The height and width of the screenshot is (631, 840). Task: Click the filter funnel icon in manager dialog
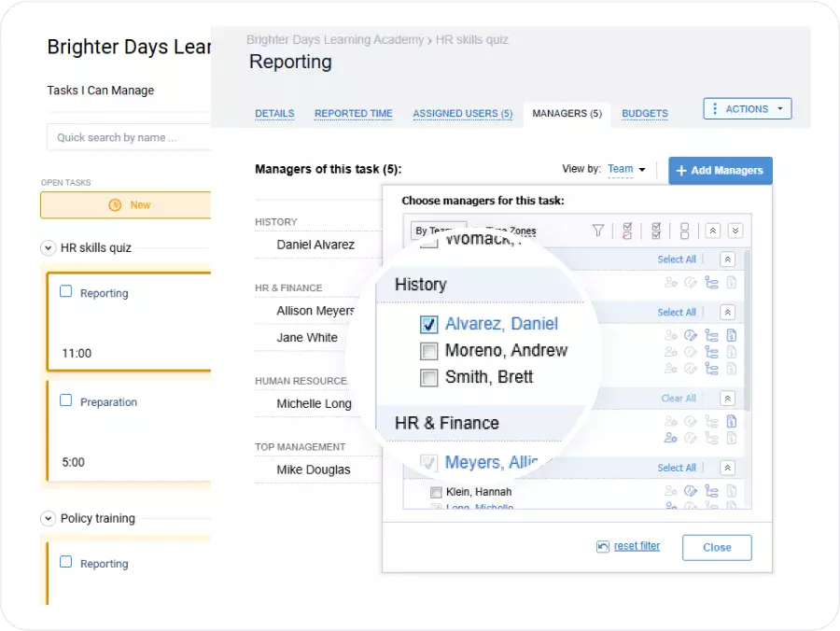pos(597,230)
